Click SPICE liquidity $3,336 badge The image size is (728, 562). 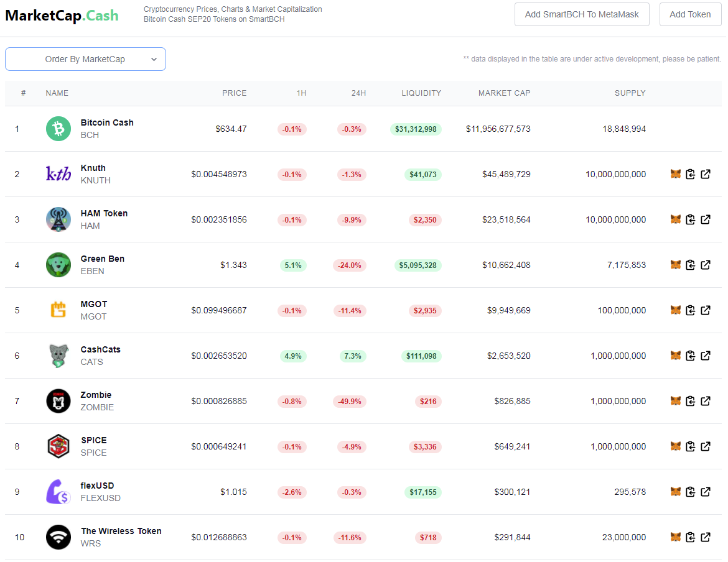425,447
